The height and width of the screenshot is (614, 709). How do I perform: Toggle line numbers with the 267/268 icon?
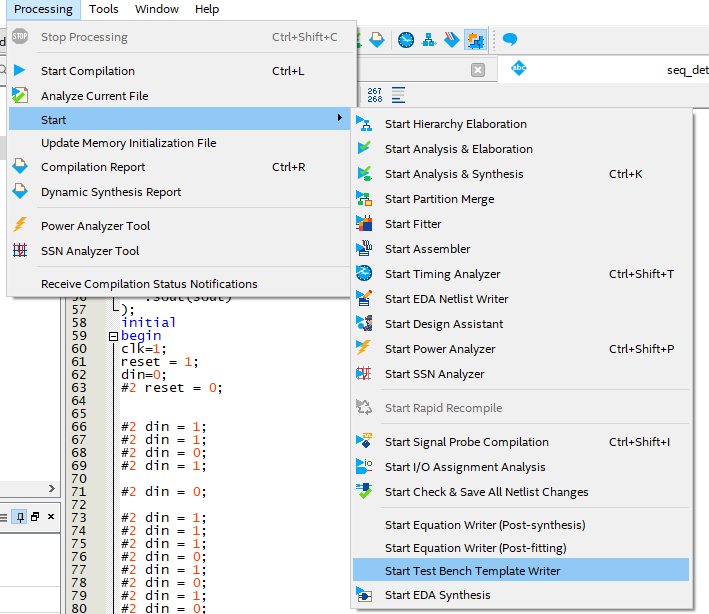[375, 95]
